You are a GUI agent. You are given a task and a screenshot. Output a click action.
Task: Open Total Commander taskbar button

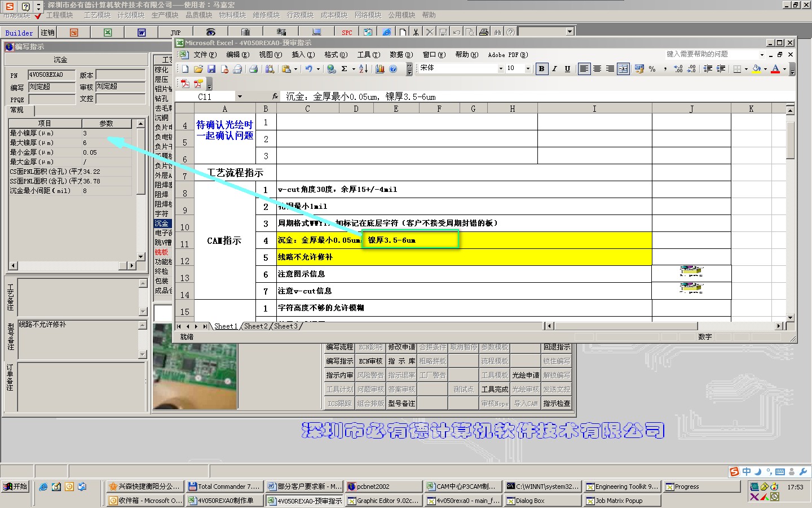[224, 486]
